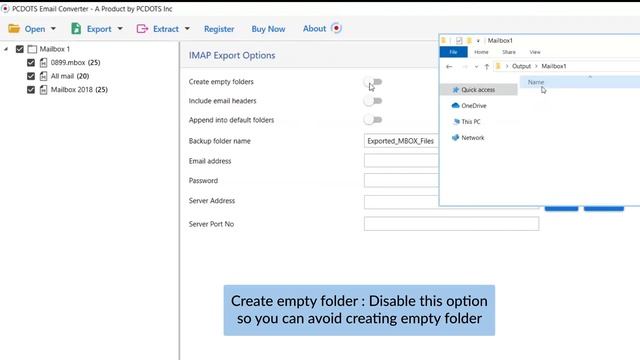Image resolution: width=640 pixels, height=360 pixels.
Task: Open the File tab in Explorer
Action: click(453, 52)
